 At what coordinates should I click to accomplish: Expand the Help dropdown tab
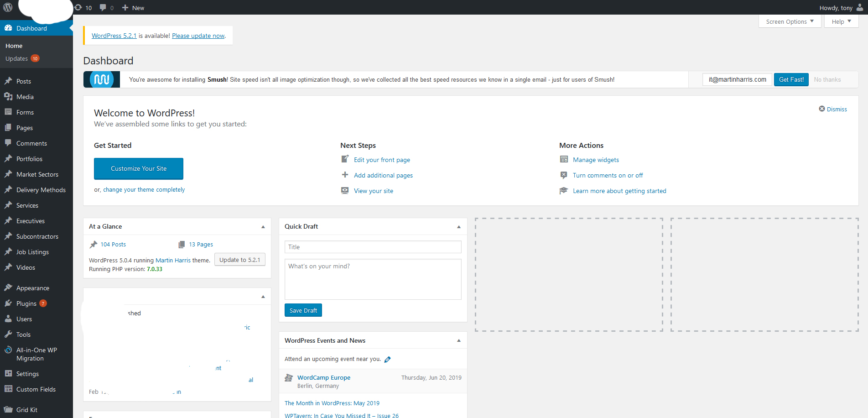(842, 21)
